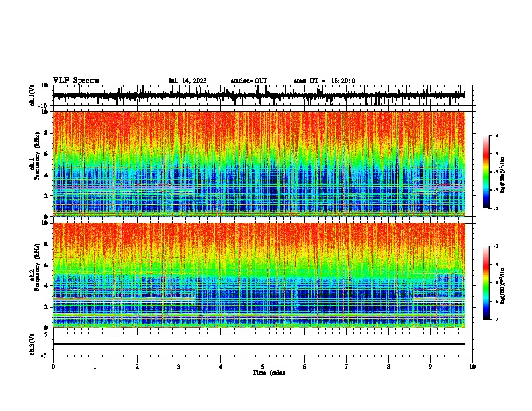Click the ch.1 spectrogram color scale bar

pyautogui.click(x=486, y=172)
